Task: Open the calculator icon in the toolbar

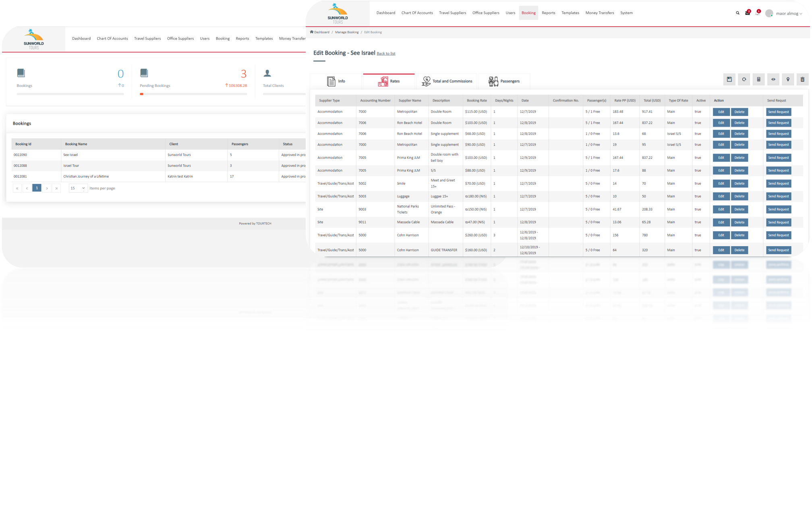Action: point(758,79)
